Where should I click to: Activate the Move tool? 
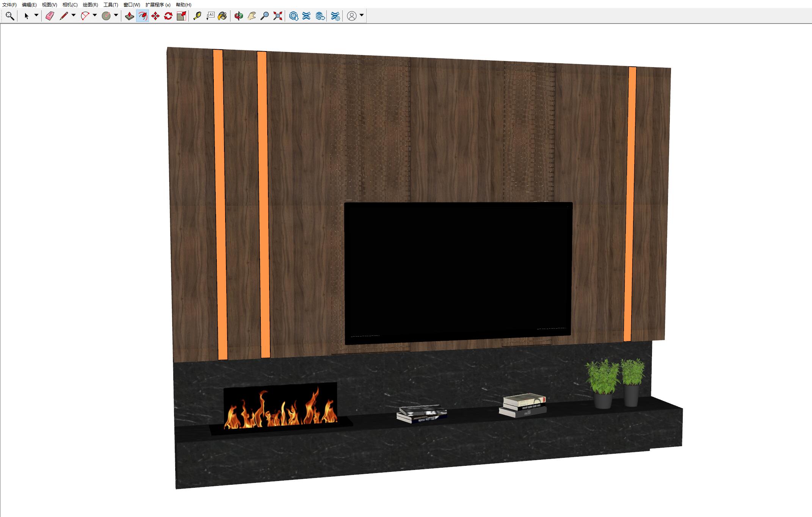pos(155,16)
